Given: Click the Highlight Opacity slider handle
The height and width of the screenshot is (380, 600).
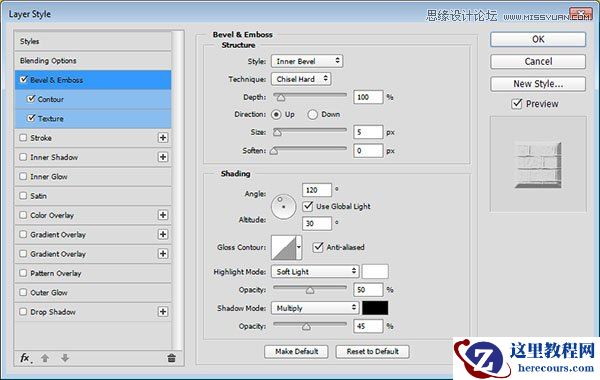Looking at the screenshot, I should click(310, 290).
